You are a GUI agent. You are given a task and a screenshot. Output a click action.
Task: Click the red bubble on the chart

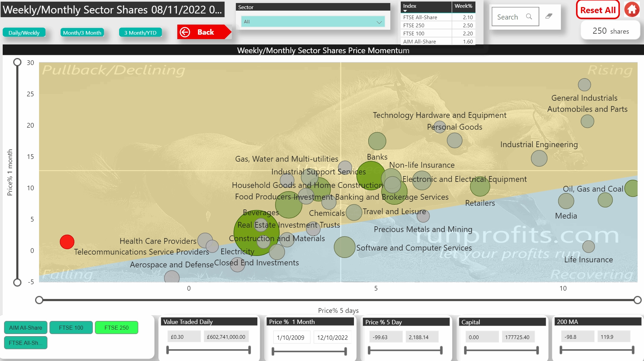(67, 242)
